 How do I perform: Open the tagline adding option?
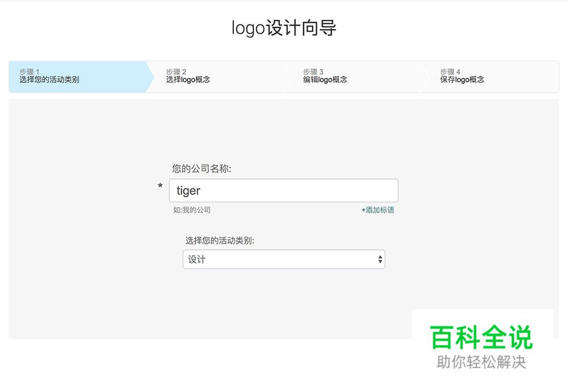[377, 210]
